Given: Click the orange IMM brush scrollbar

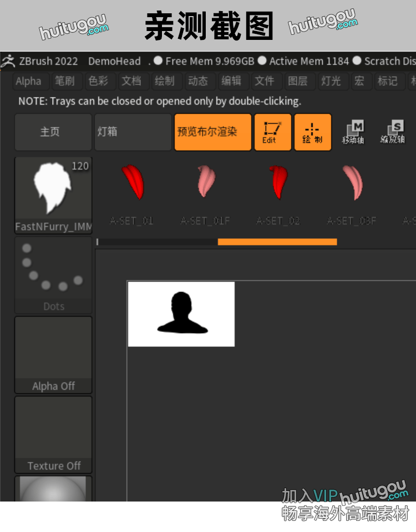Looking at the screenshot, I should tap(277, 242).
